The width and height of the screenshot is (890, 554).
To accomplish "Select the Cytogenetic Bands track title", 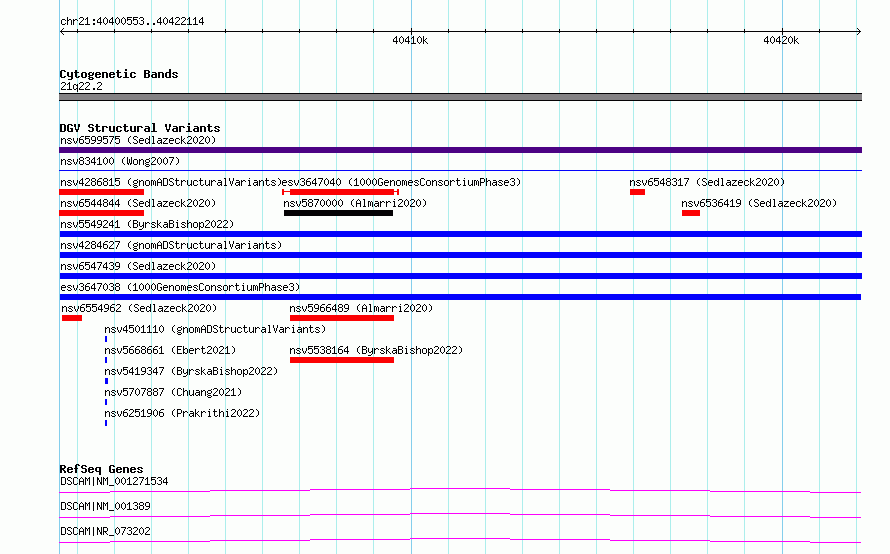I will coord(119,74).
